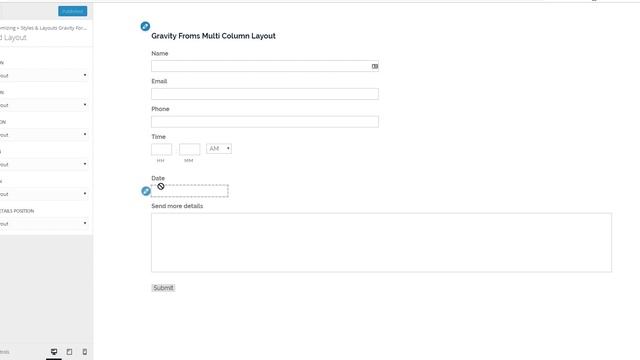Click the 'Styles & Layouts Gravity For...' breadcrumb text
Viewport: 640px width, 360px height.
click(53, 28)
